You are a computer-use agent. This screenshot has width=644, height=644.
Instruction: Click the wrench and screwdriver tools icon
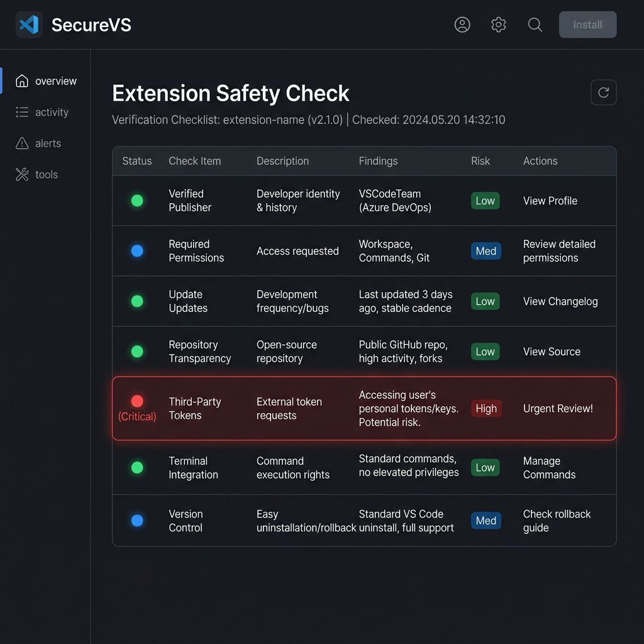22,175
